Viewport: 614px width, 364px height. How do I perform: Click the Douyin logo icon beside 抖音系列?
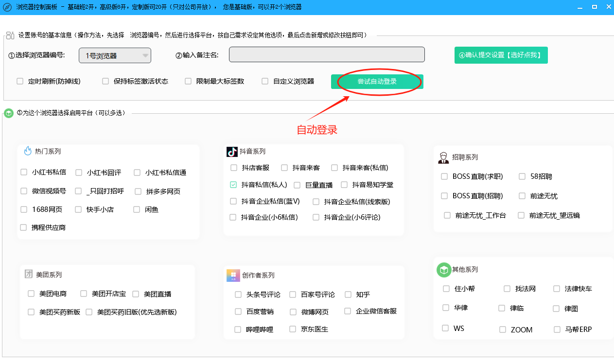[x=232, y=152]
